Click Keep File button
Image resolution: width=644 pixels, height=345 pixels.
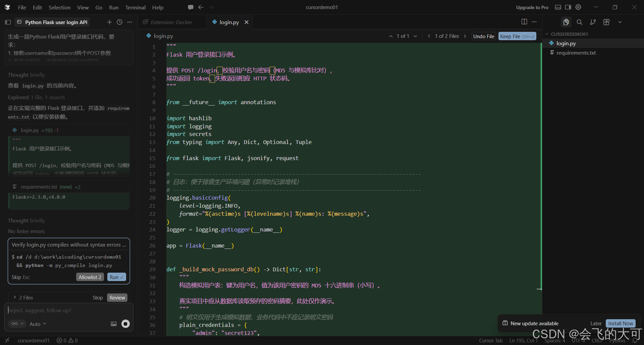coord(517,36)
